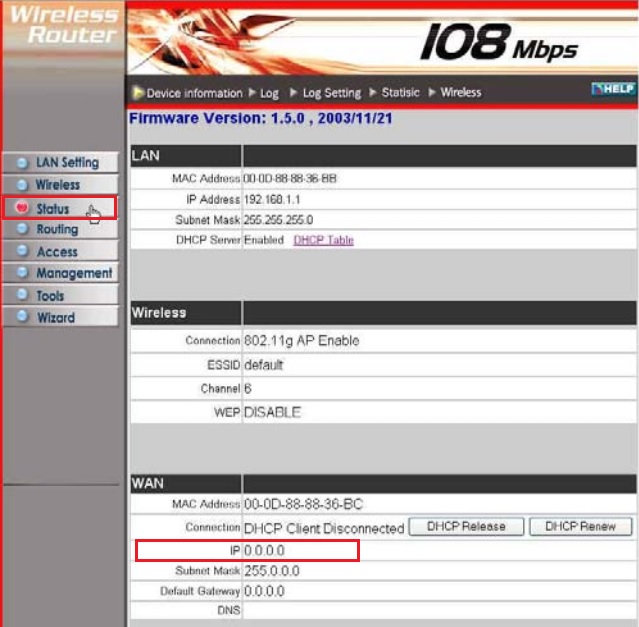Open the Log Setting tab
Screen dimensions: 639x627
point(332,93)
